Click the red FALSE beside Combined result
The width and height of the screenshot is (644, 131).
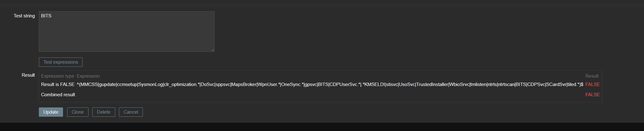(x=592, y=95)
